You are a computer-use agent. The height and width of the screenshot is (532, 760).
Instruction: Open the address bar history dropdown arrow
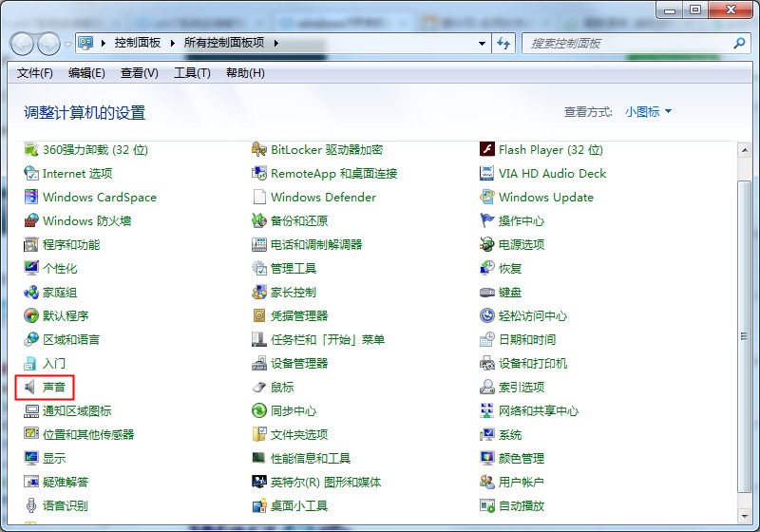pos(482,44)
